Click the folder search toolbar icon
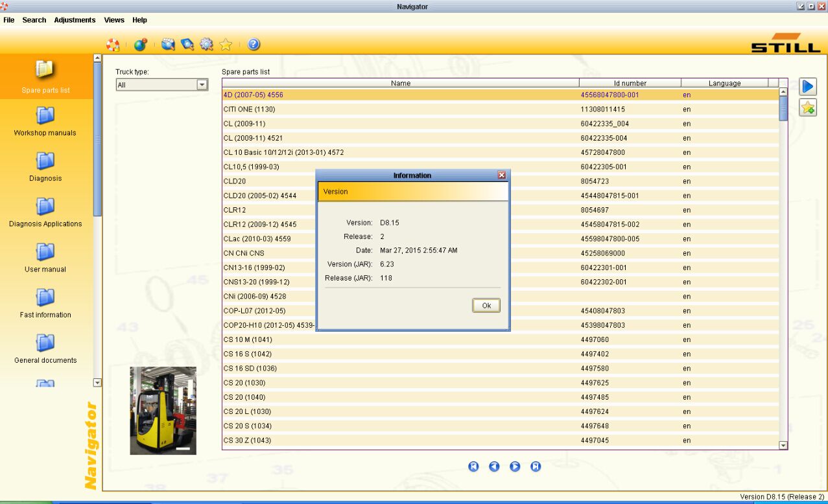 click(169, 45)
